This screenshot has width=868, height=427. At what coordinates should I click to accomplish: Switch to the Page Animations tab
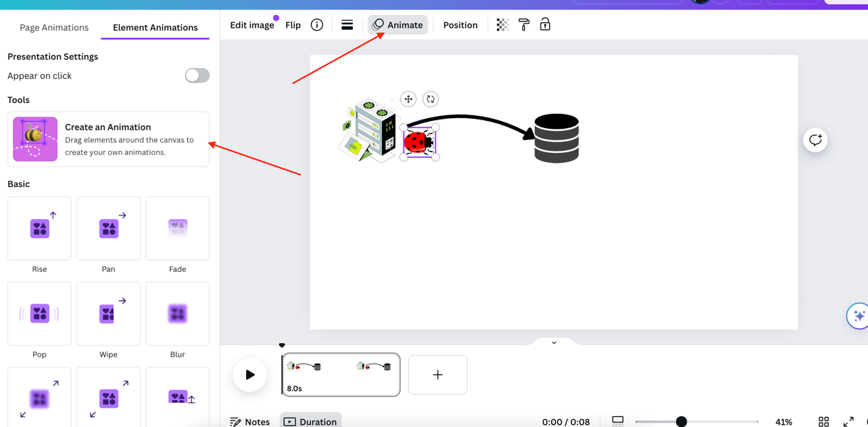(x=54, y=28)
